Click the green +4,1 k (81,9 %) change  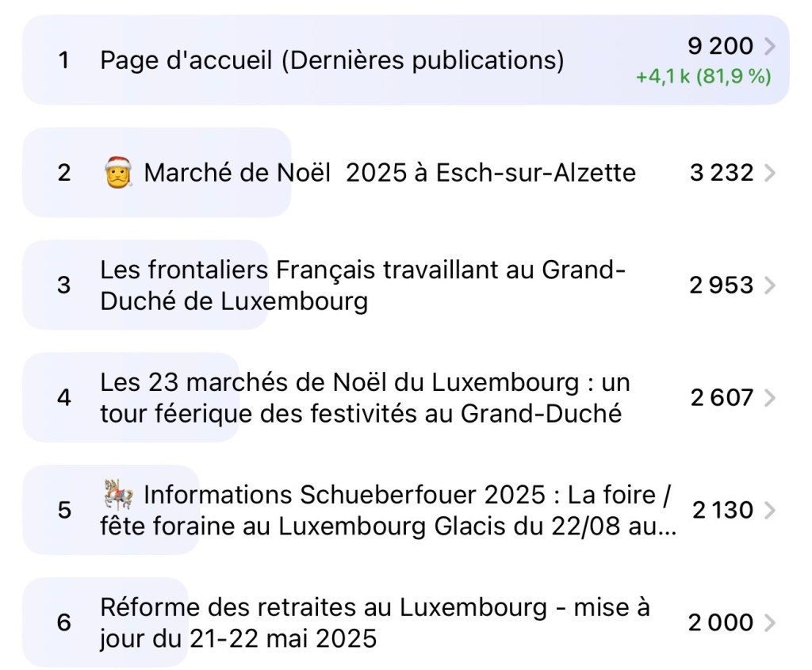(x=703, y=78)
